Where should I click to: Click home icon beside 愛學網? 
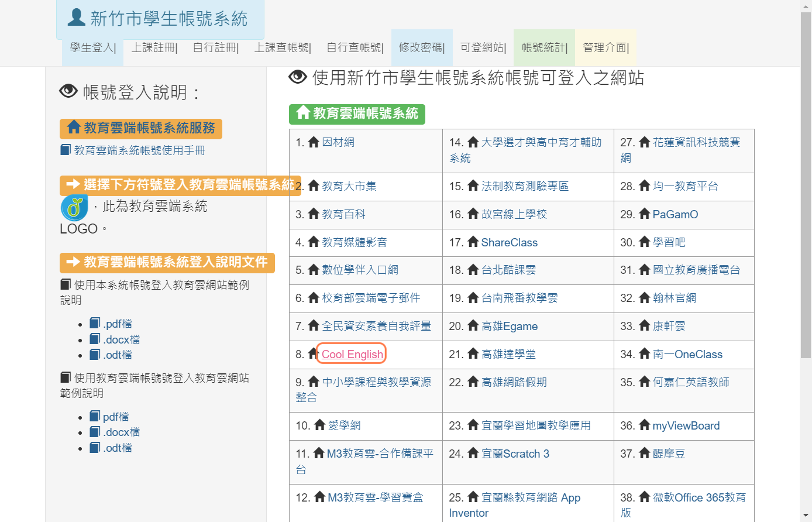(x=319, y=425)
